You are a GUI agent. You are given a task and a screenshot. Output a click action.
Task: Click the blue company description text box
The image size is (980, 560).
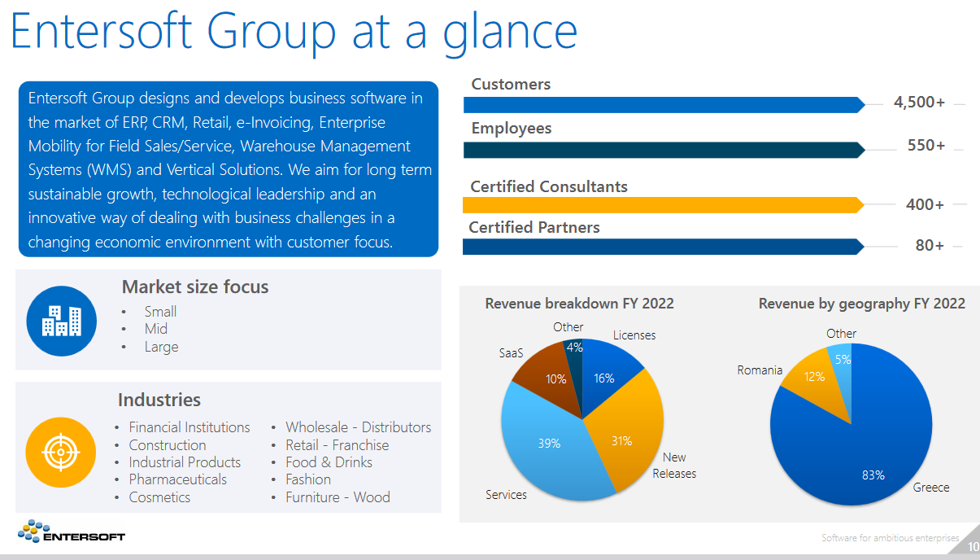228,169
